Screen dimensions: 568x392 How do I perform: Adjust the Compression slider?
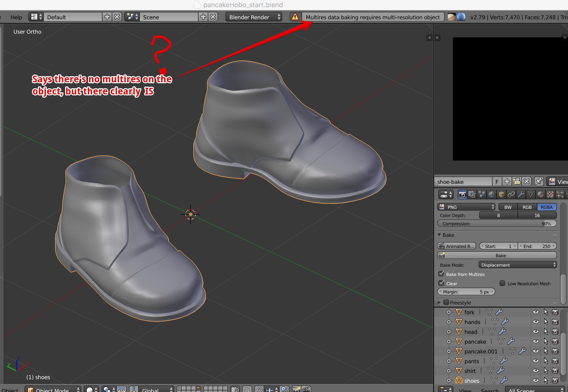[497, 224]
